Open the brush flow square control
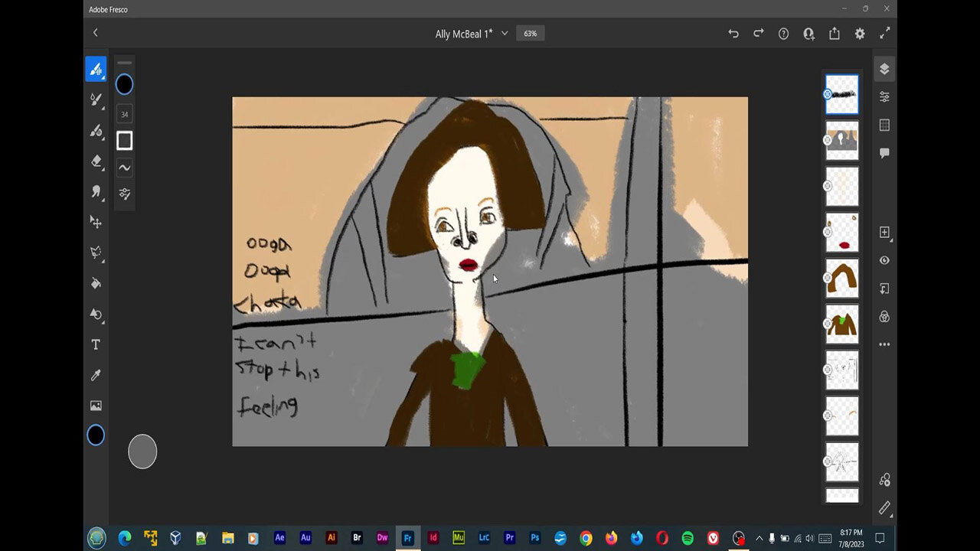The height and width of the screenshot is (551, 980). click(124, 141)
